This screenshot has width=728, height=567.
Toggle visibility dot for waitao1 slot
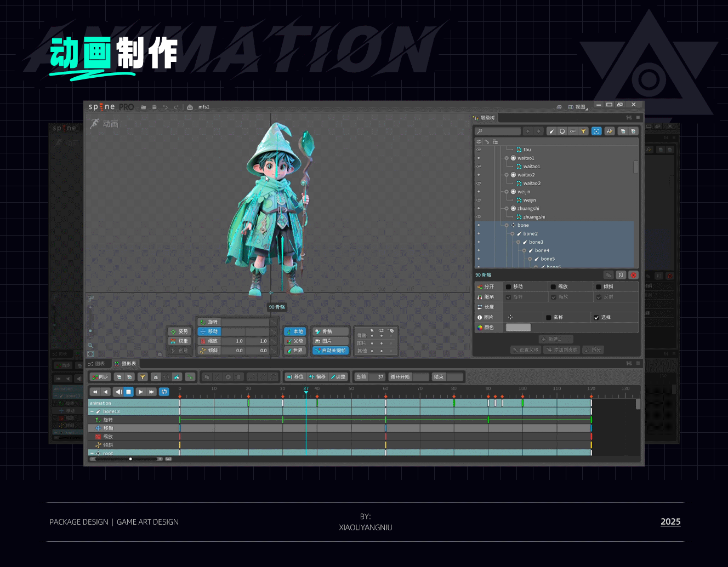(x=479, y=158)
